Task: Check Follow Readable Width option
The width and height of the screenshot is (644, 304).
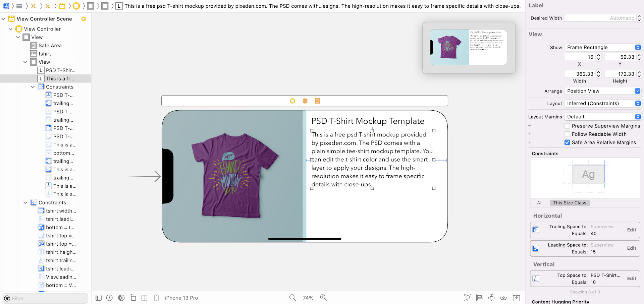Action: click(x=567, y=134)
